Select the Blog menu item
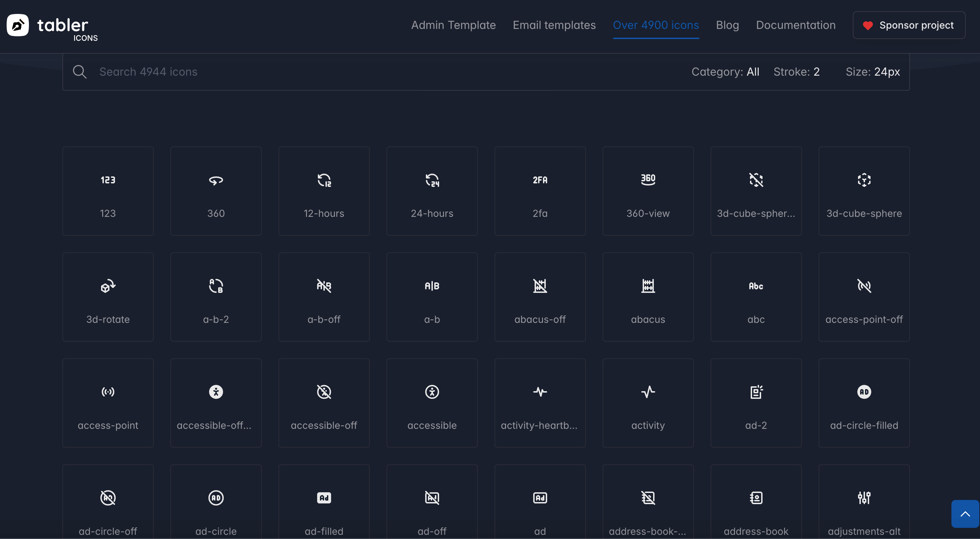Viewport: 980px width, 539px height. pos(728,24)
